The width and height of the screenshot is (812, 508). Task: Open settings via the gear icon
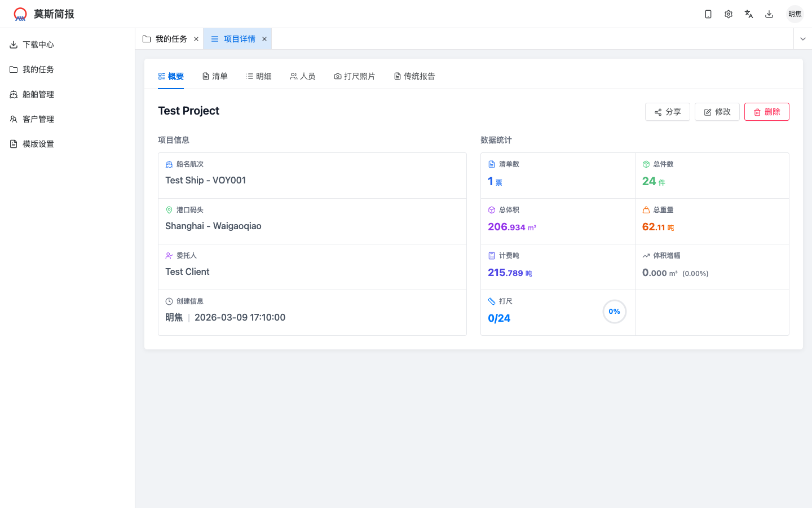729,14
